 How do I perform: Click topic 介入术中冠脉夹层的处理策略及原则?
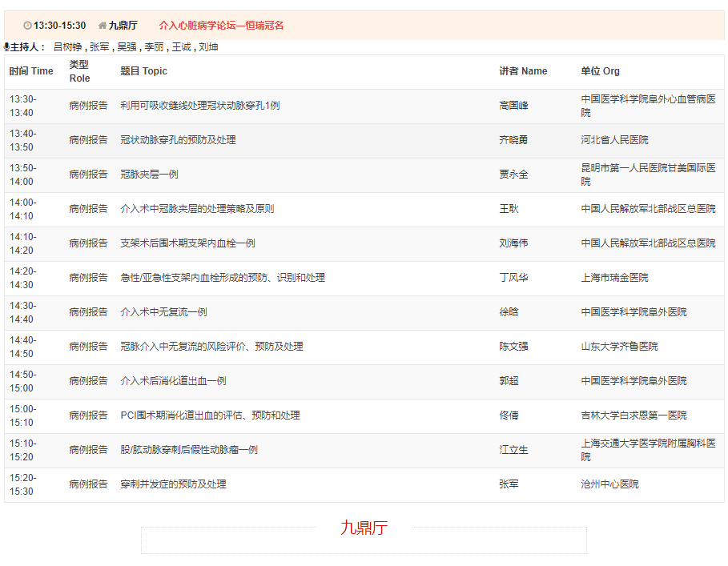pos(197,209)
